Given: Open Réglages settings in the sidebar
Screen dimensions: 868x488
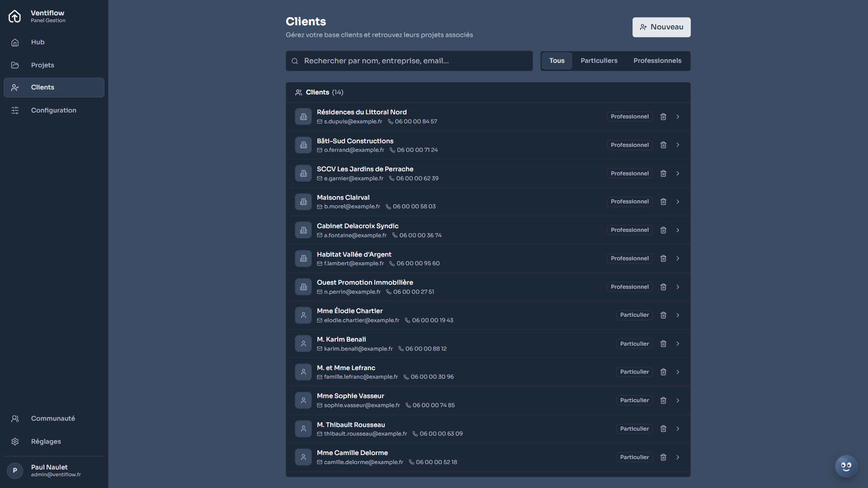Looking at the screenshot, I should pos(54,441).
